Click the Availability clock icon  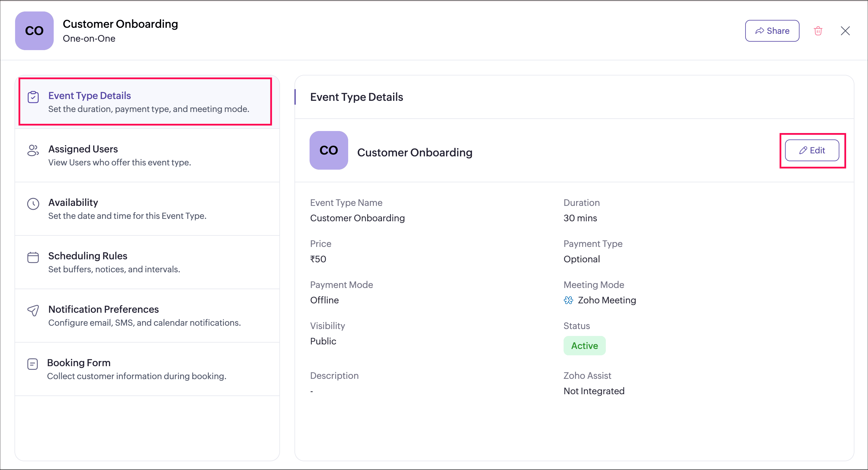[x=33, y=204]
